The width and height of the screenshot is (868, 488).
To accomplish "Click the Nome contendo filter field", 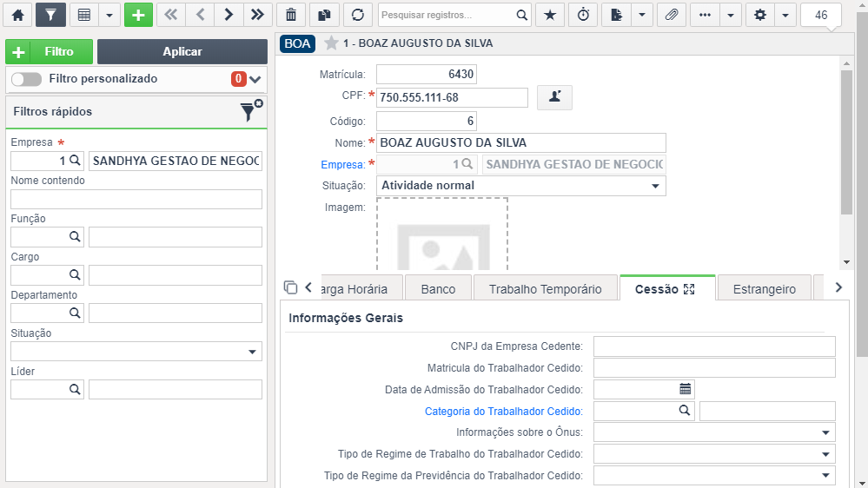I will [136, 199].
